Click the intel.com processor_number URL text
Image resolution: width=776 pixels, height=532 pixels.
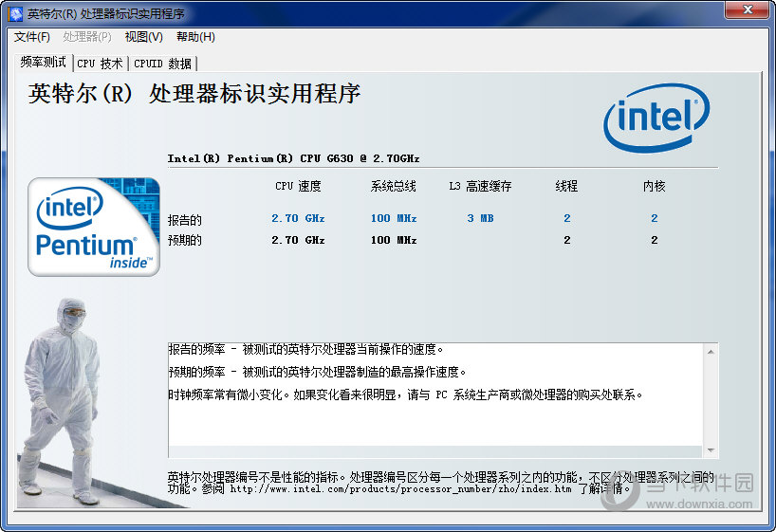(x=401, y=489)
